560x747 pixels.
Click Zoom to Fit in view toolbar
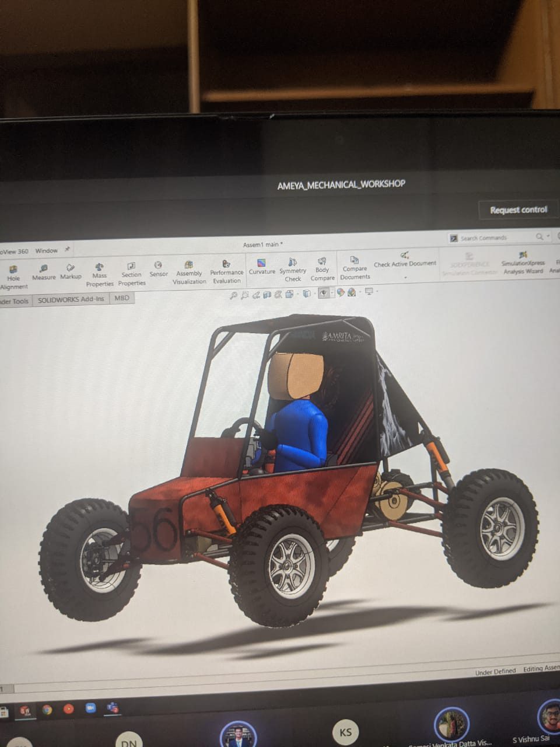pyautogui.click(x=233, y=295)
